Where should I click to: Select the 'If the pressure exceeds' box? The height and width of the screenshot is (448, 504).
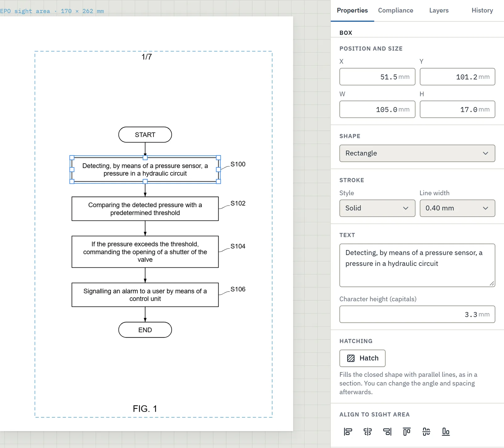point(145,252)
